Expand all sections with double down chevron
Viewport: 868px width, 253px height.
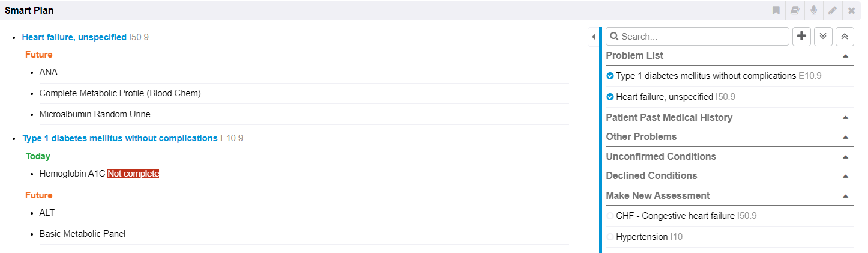pos(823,36)
